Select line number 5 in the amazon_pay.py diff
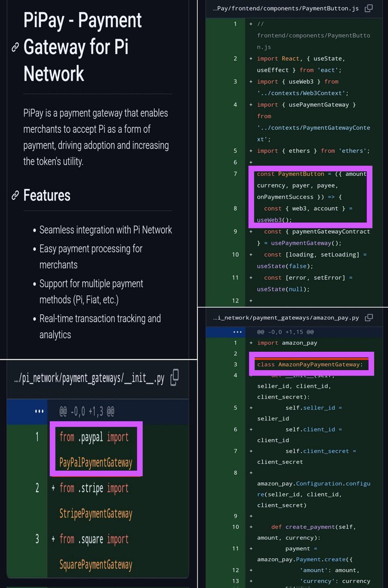The image size is (388, 588). click(235, 408)
